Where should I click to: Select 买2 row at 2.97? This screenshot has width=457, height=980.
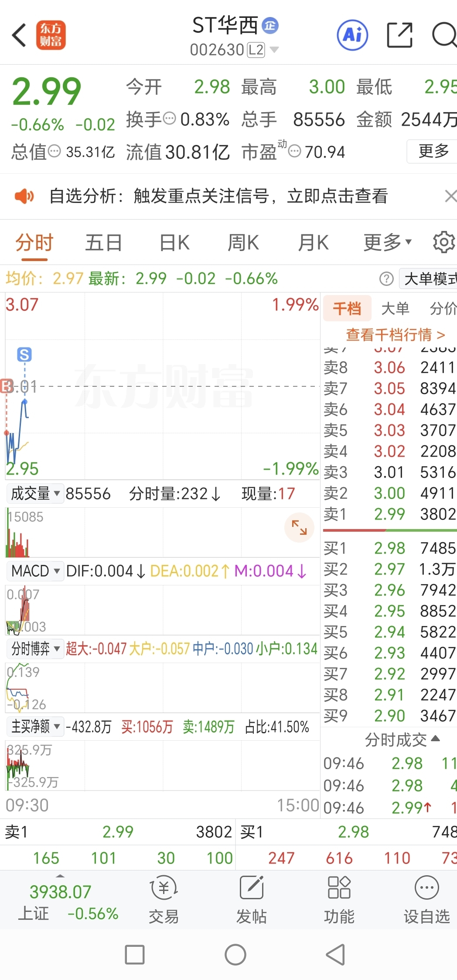(x=390, y=569)
